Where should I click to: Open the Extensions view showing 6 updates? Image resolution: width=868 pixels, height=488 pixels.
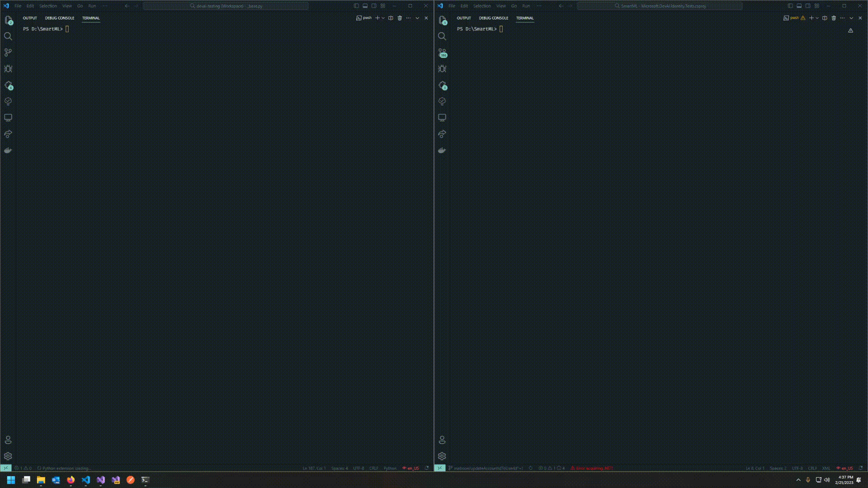point(8,85)
